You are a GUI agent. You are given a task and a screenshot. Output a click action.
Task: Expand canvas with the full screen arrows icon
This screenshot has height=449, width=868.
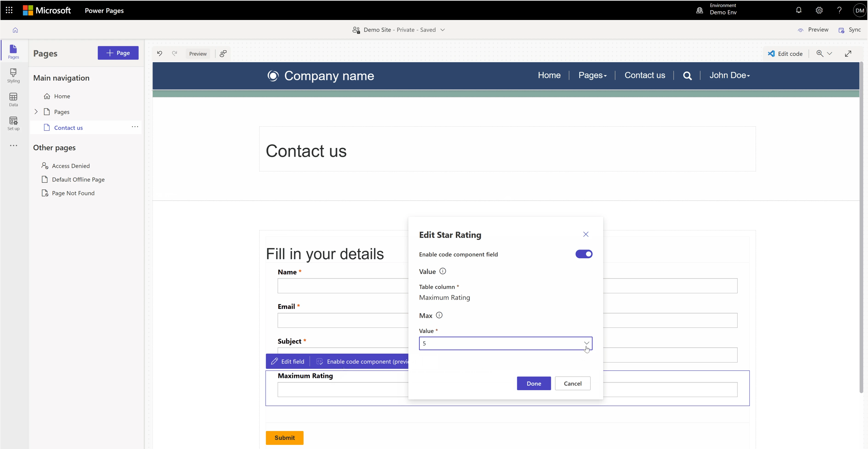(x=848, y=53)
